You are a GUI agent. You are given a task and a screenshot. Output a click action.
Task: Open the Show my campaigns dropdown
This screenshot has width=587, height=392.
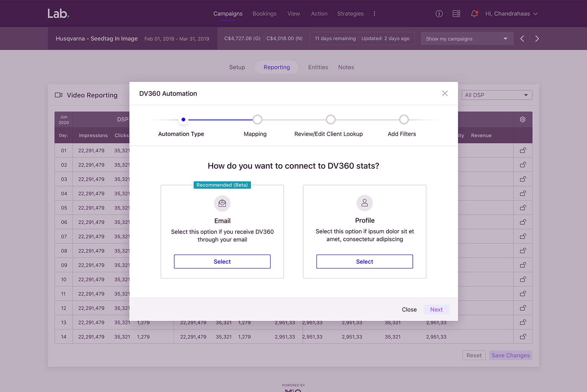click(467, 39)
